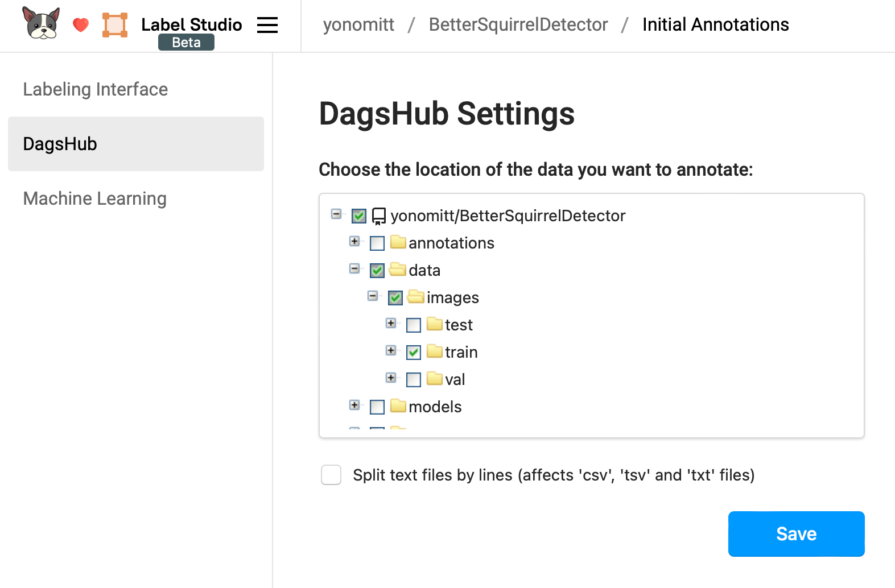Check the annotations folder checkbox
This screenshot has width=895, height=588.
(x=377, y=243)
